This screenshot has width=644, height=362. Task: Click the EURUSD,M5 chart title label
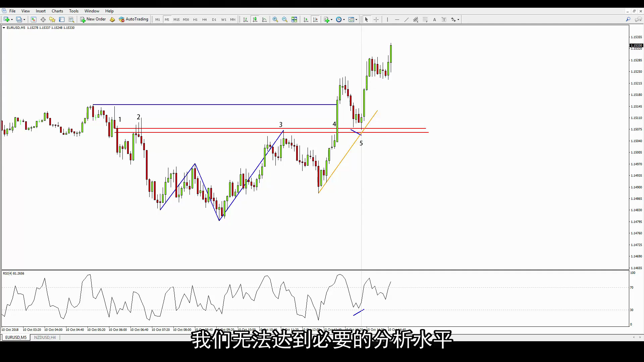16,27
